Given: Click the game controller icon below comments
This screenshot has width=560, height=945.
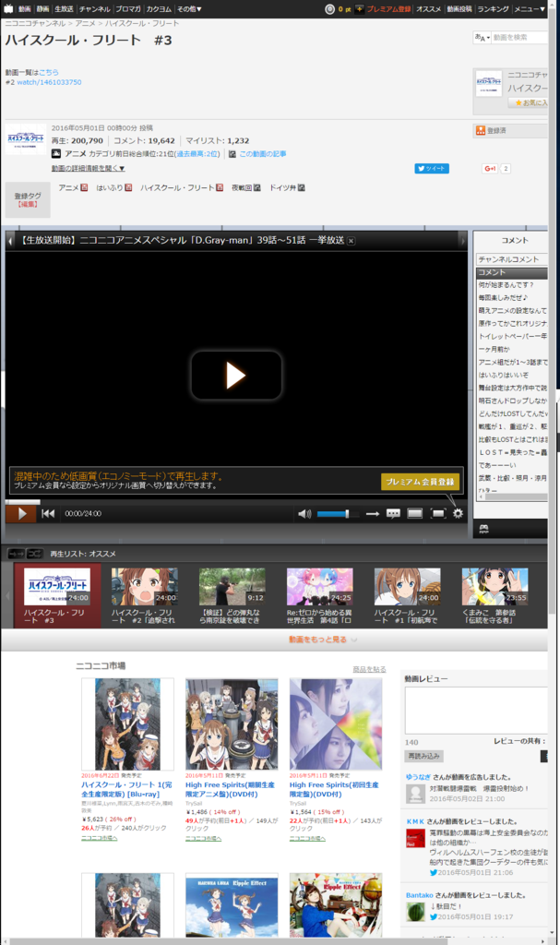Looking at the screenshot, I should 483,529.
